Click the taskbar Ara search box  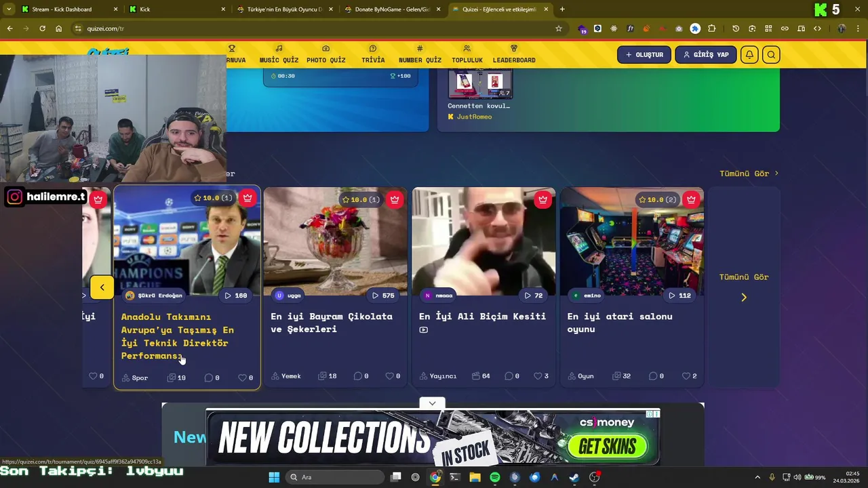[x=336, y=477]
